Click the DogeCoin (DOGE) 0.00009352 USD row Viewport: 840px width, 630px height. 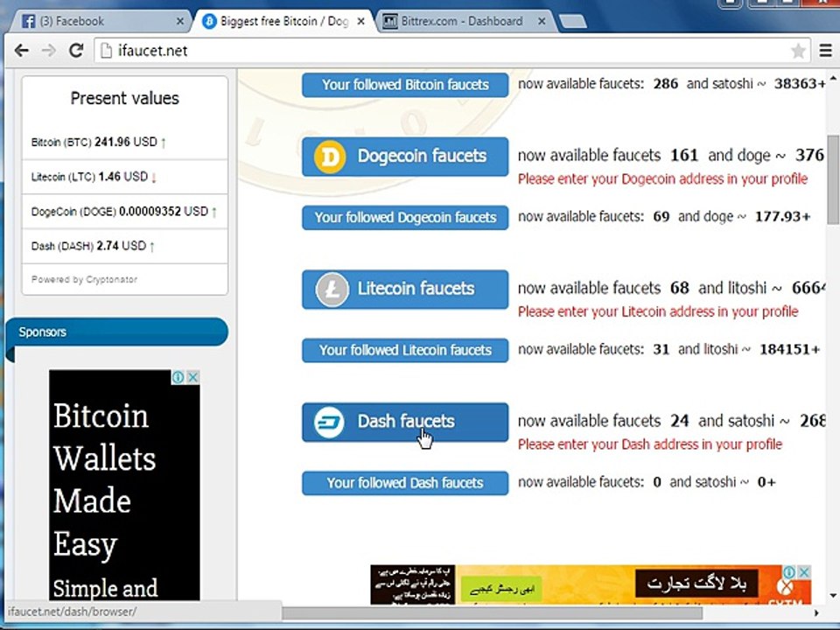125,212
